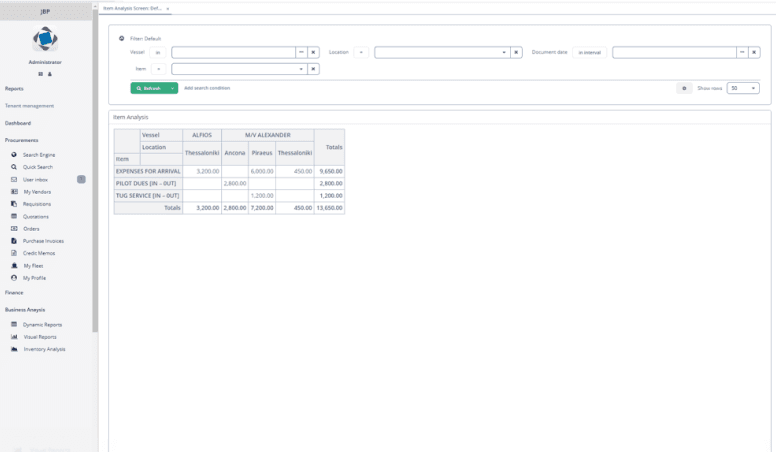Click the green Refresh button
This screenshot has height=452, width=776.
(x=148, y=88)
